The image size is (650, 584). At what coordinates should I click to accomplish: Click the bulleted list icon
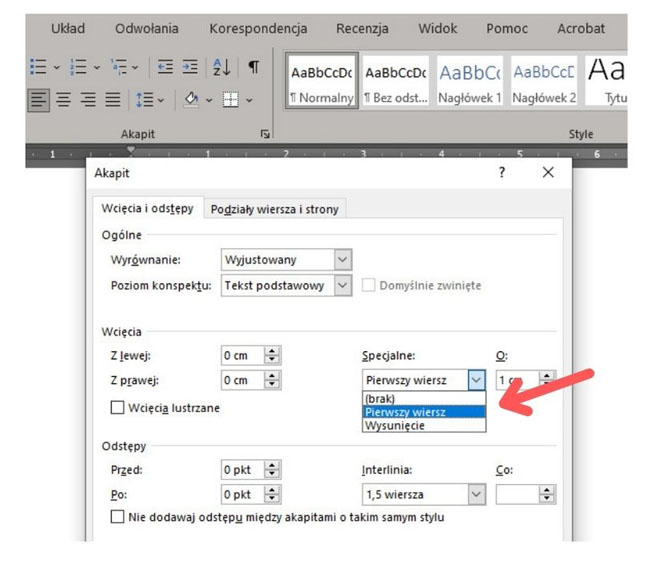[x=38, y=67]
